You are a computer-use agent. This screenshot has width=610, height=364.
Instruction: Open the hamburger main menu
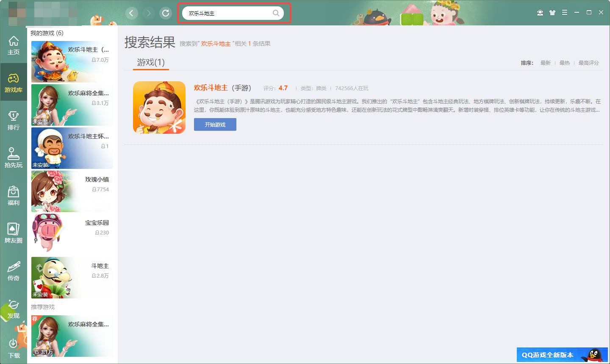click(x=565, y=13)
